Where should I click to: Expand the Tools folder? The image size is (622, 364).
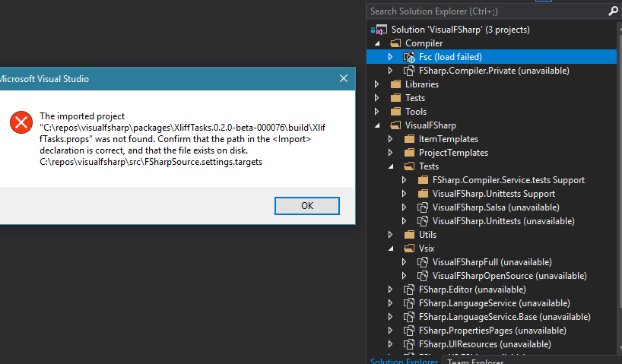pyautogui.click(x=377, y=112)
